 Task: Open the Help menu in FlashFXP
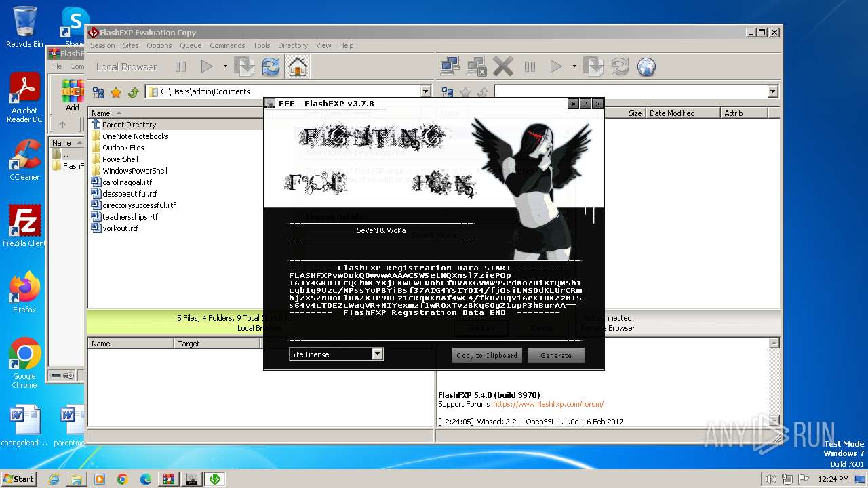[347, 45]
